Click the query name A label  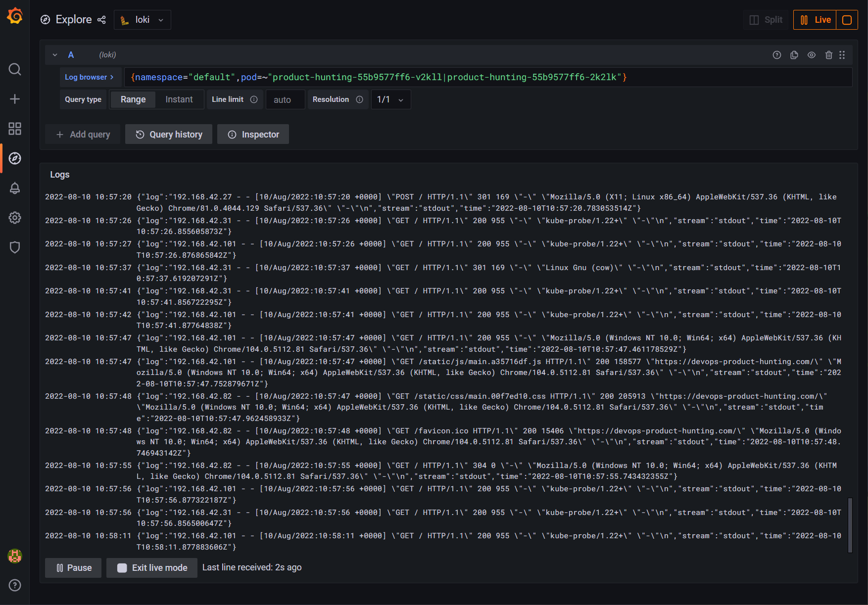click(x=71, y=55)
